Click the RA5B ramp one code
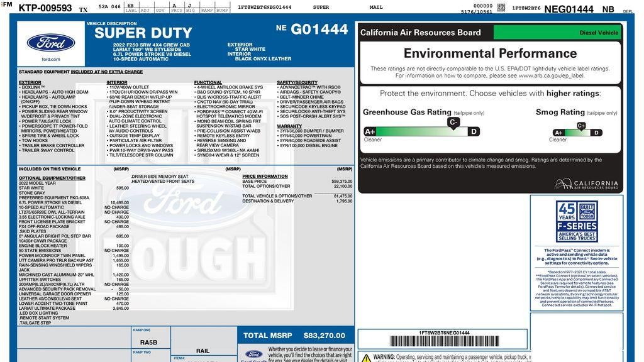Viewport: 644px width, 362px height. 148,343
